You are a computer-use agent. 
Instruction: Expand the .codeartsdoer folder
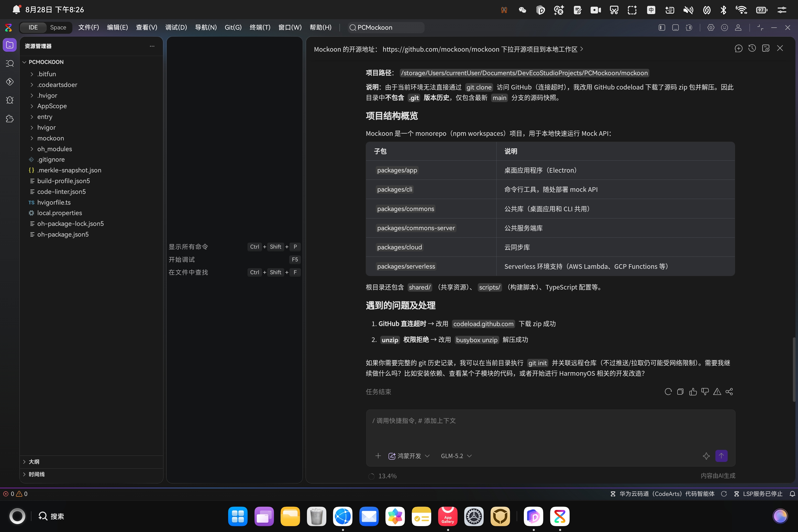pos(91,85)
